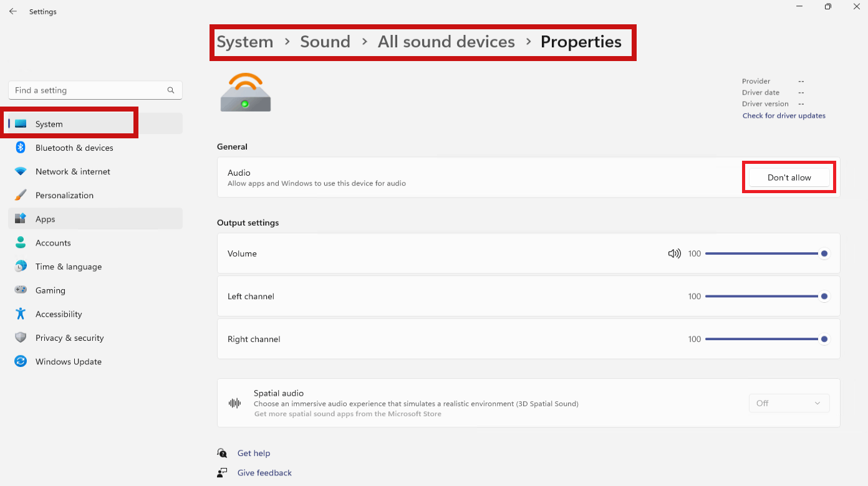This screenshot has height=486, width=868.
Task: Click the Privacy shield icon
Action: tap(21, 337)
